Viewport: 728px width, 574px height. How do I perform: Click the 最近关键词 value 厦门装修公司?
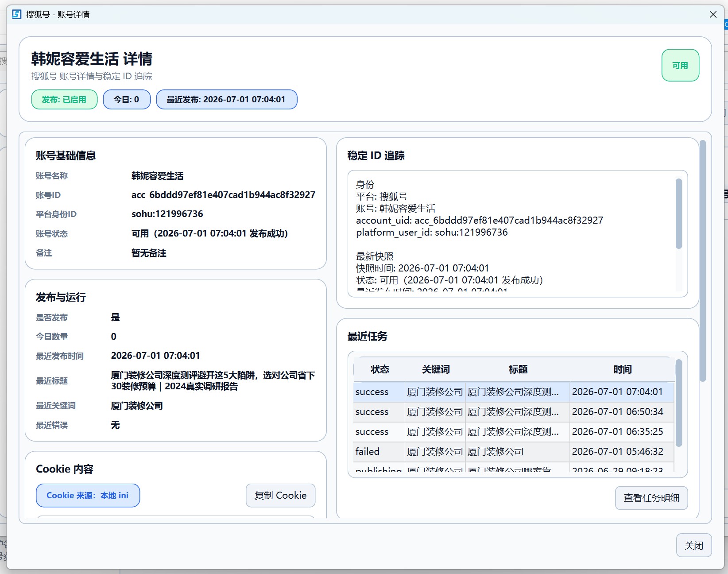click(x=137, y=406)
